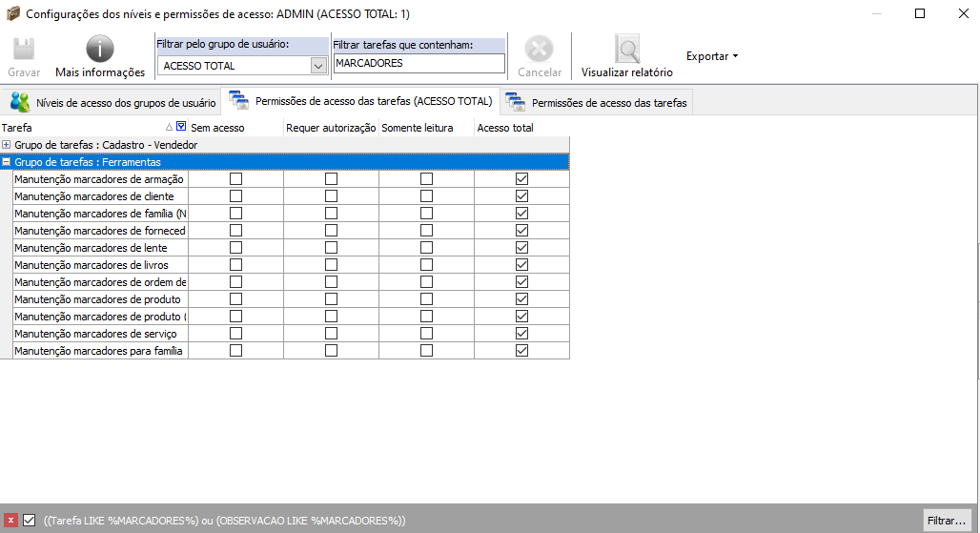Select the last Permissões de acesso das tarefas tab
Viewport: 980px width, 533px height.
point(597,102)
